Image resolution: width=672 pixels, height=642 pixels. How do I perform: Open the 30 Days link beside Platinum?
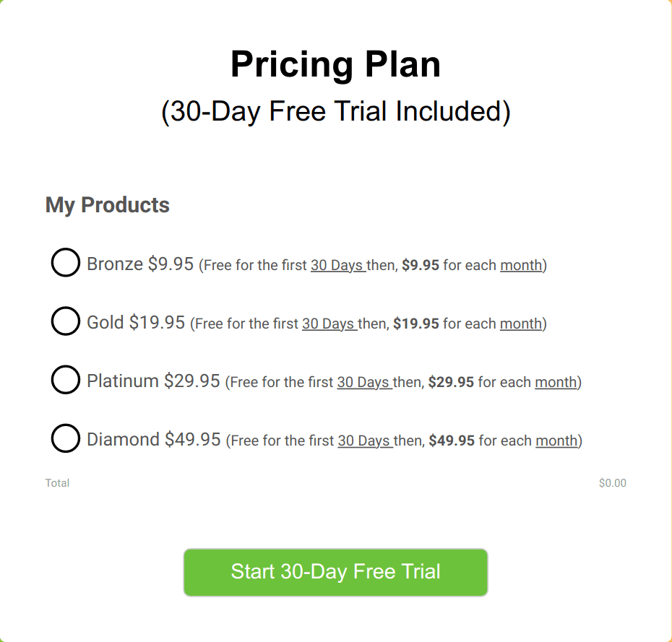(363, 382)
